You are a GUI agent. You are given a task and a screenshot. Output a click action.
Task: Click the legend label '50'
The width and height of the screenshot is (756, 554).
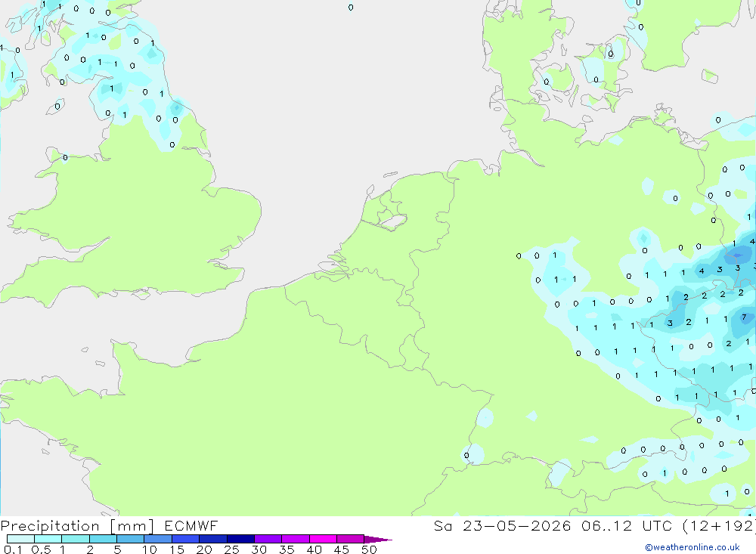(369, 549)
